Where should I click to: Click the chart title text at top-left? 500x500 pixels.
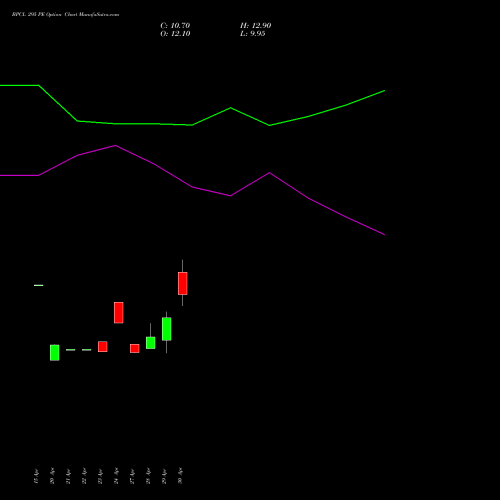[65, 15]
